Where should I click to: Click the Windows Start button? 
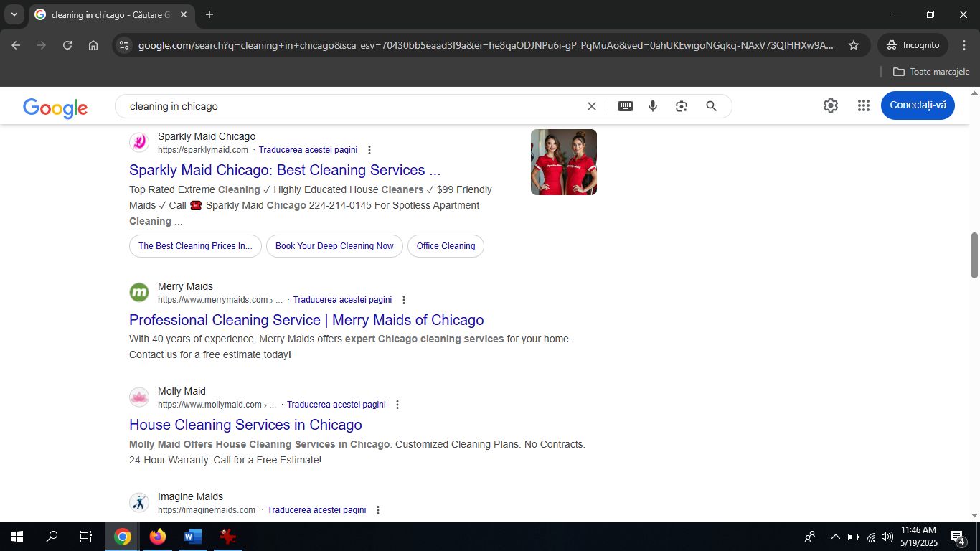(15, 536)
